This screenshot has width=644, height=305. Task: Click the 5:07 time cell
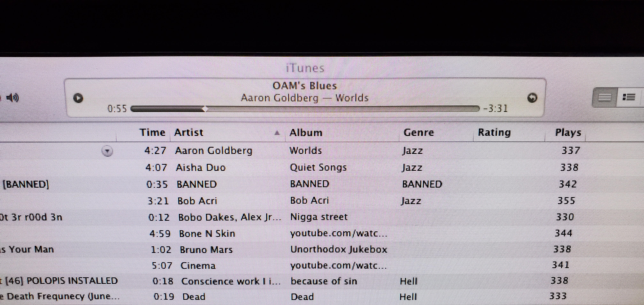tap(162, 266)
